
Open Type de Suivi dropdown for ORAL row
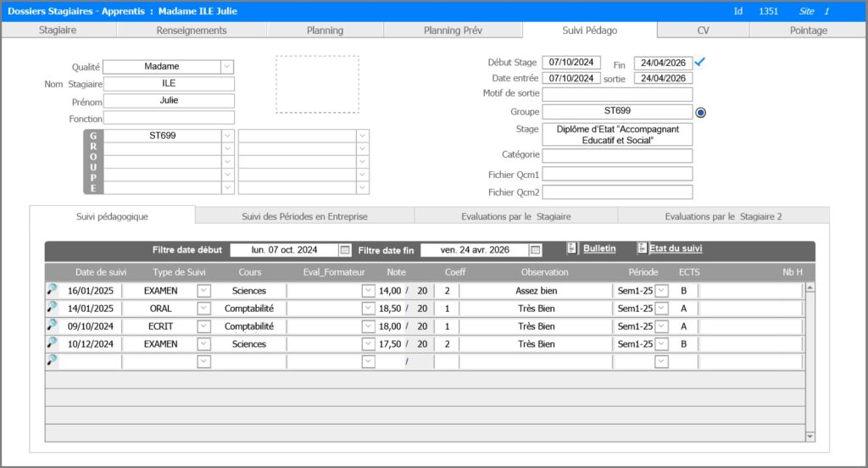pyautogui.click(x=203, y=309)
